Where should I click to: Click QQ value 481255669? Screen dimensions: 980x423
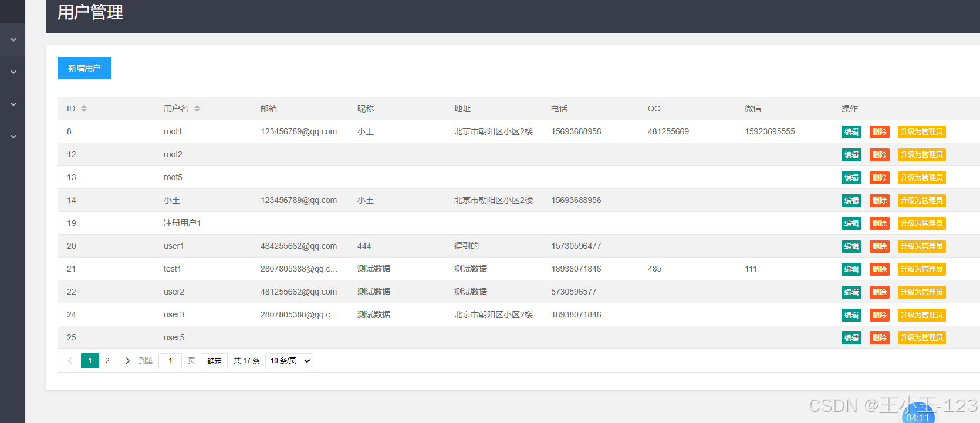(668, 131)
